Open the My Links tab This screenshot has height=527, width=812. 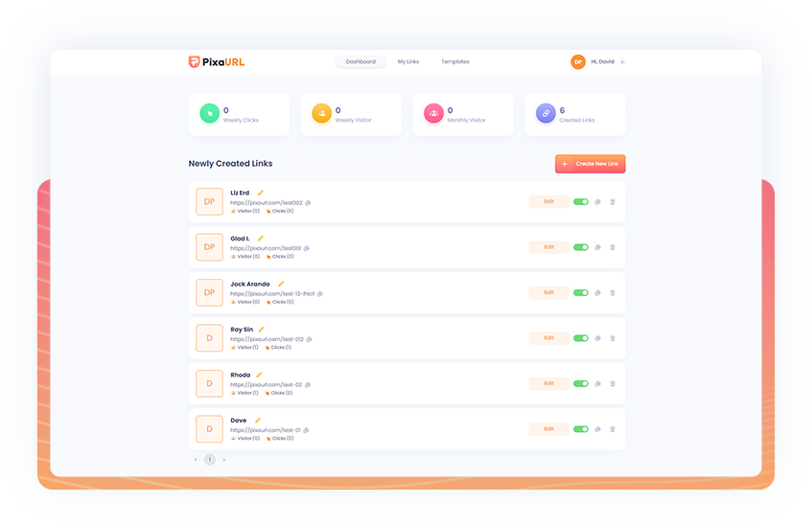[x=408, y=61]
